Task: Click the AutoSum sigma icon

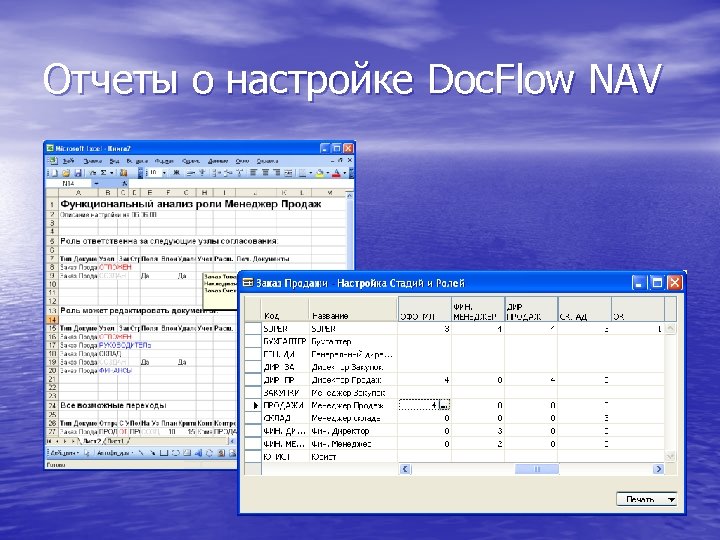Action: coord(103,173)
